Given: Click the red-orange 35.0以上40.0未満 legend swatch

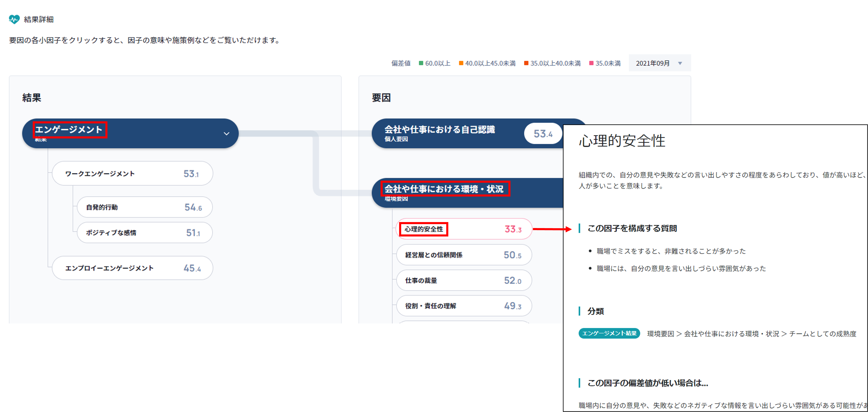Looking at the screenshot, I should click(x=526, y=63).
